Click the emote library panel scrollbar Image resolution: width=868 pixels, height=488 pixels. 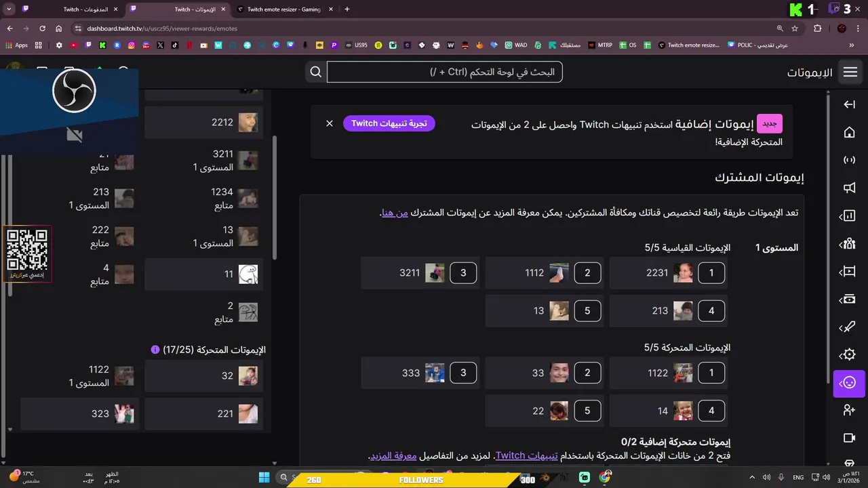point(275,197)
